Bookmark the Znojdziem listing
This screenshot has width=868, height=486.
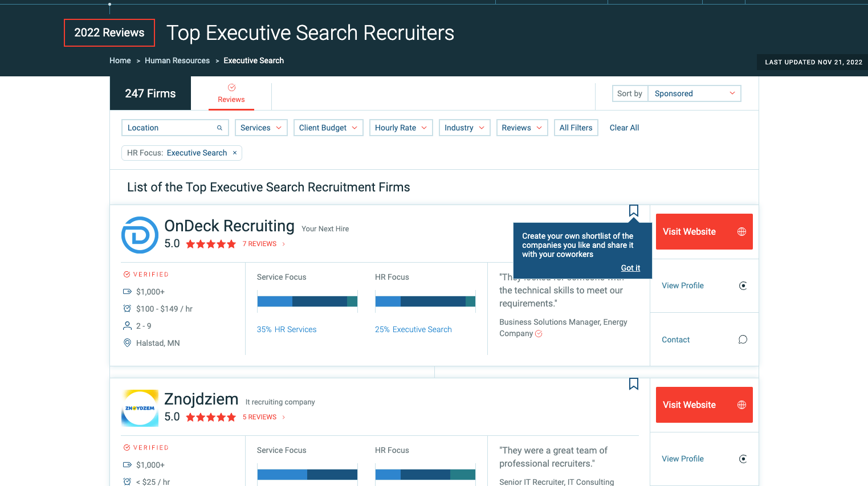pyautogui.click(x=633, y=383)
